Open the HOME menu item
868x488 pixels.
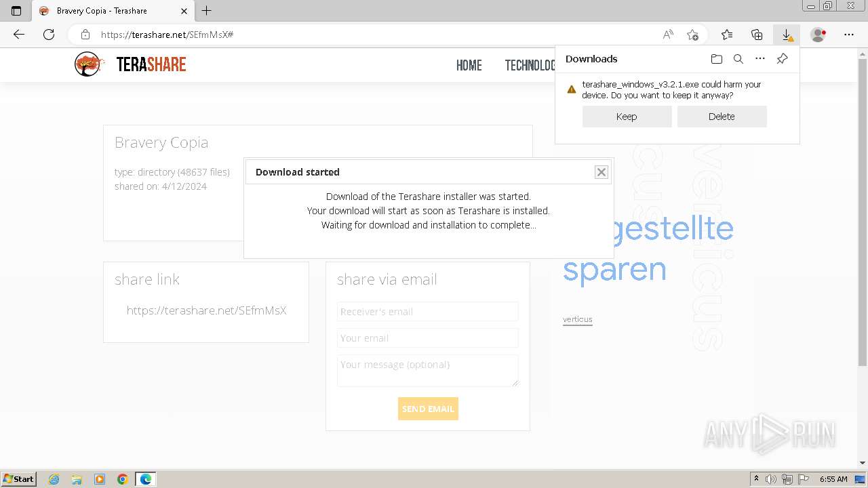pos(469,65)
